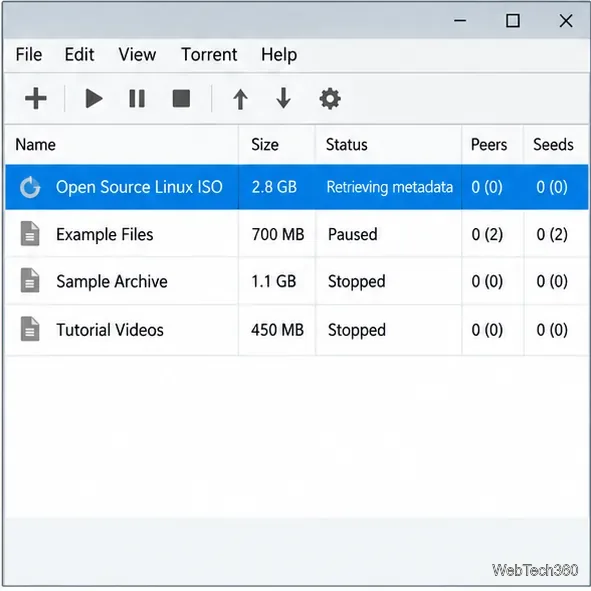Stop torrent with the square Stop icon
Image resolution: width=591 pixels, height=591 pixels.
coord(181,98)
